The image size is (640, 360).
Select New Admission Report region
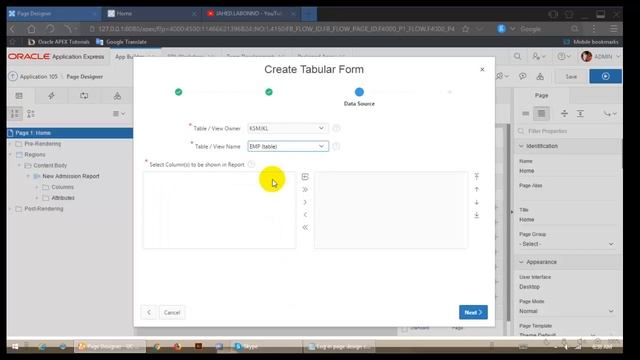click(x=71, y=176)
